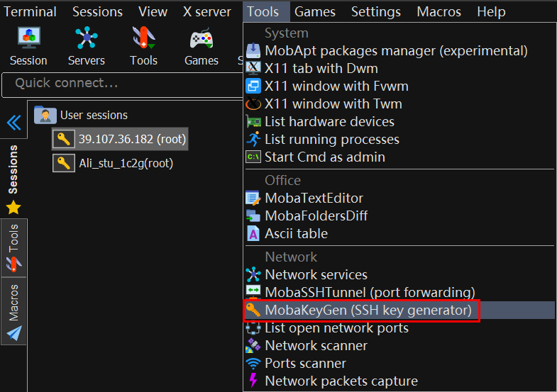Viewport: 557px width, 392px height.
Task: Click the Session toolbar icon
Action: click(x=28, y=46)
